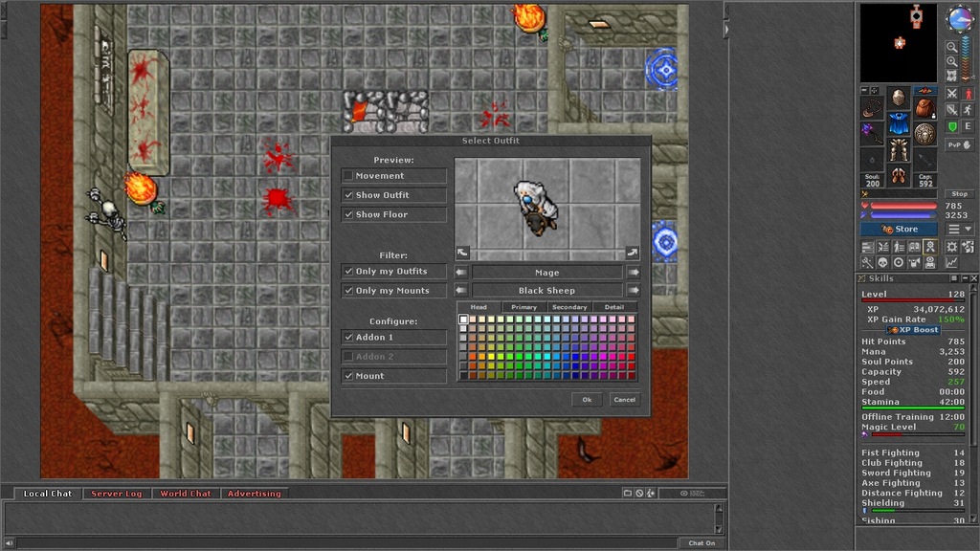This screenshot has height=551, width=980.
Task: Rotate outfit preview clockwise arrow
Action: pos(633,253)
